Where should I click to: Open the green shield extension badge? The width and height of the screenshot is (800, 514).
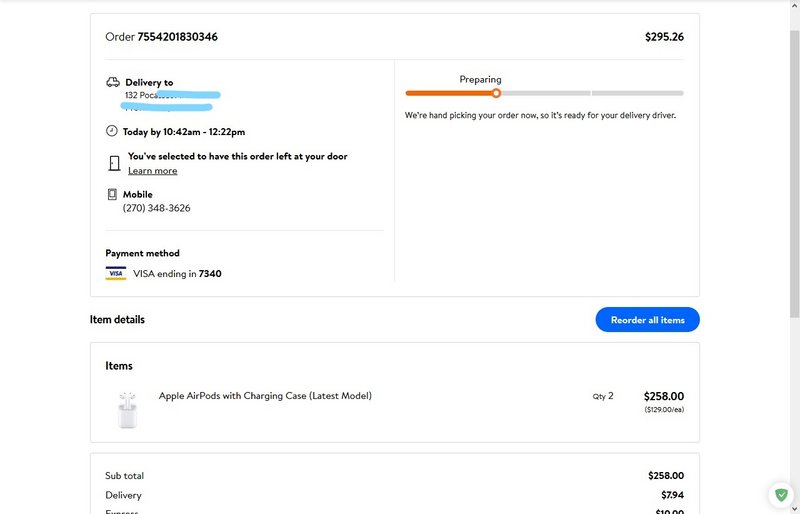[780, 495]
